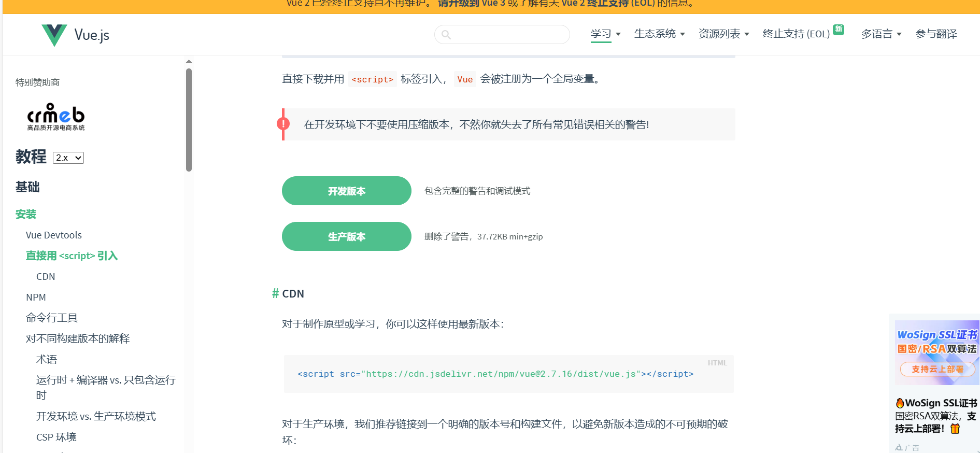This screenshot has width=980, height=453.
Task: Open 命令行工具 sidebar link
Action: (52, 318)
